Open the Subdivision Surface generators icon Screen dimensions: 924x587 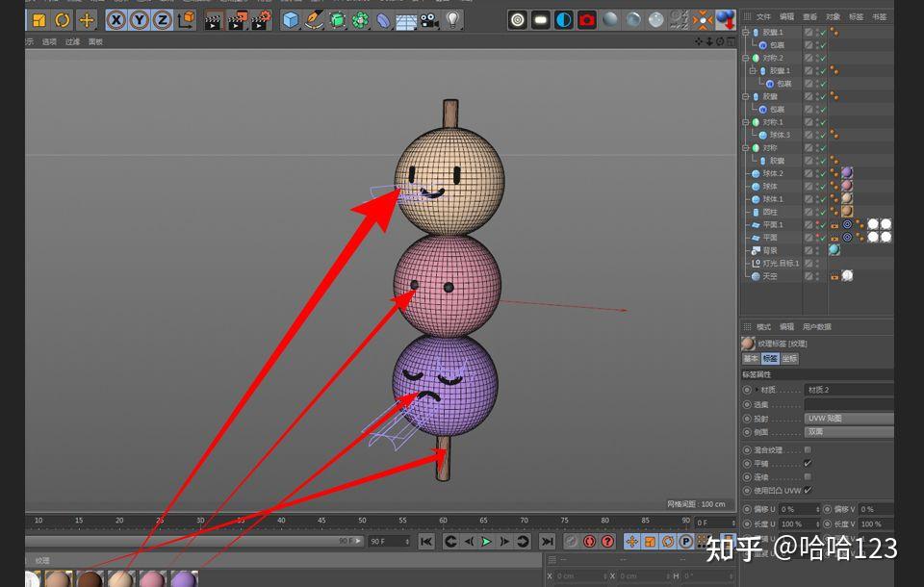pos(337,20)
